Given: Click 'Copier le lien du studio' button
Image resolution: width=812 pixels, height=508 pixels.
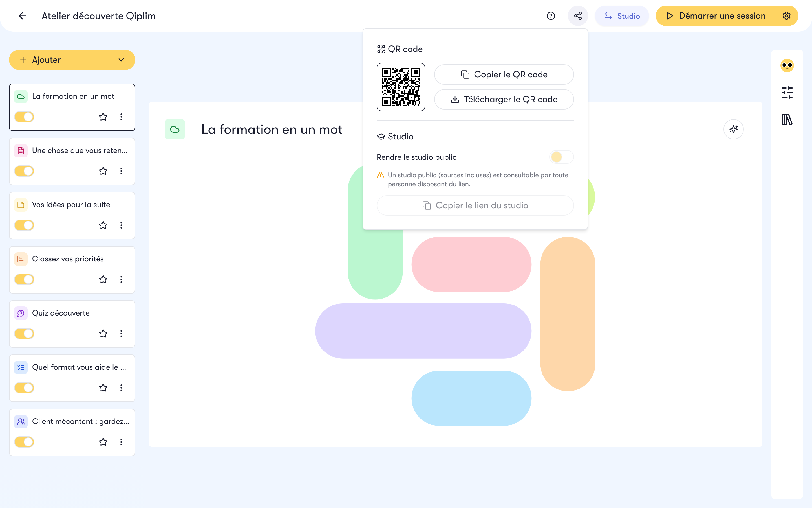Looking at the screenshot, I should click(x=475, y=205).
